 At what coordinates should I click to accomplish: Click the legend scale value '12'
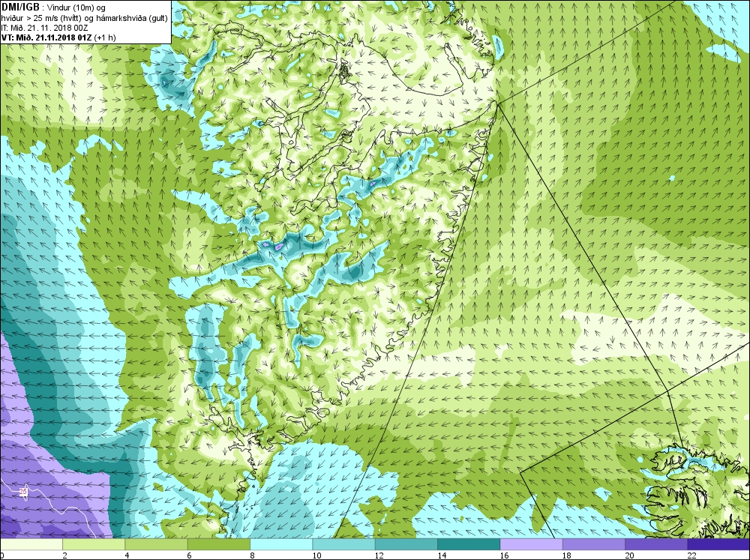pos(379,556)
